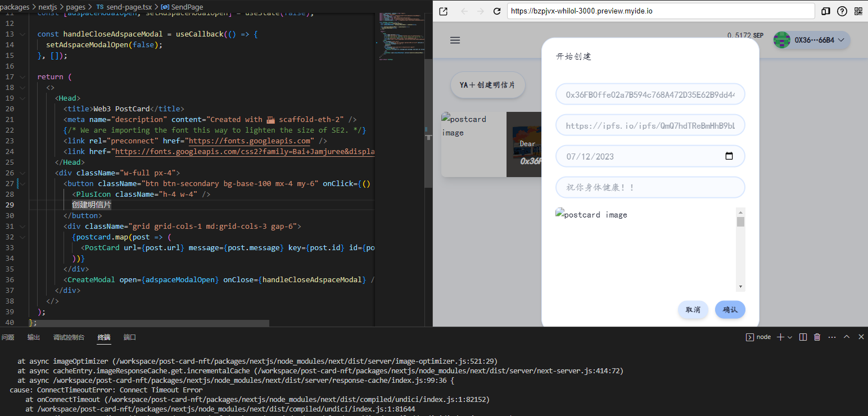Viewport: 868px width, 416px height.
Task: Click the 开始创建 modal title
Action: click(573, 57)
